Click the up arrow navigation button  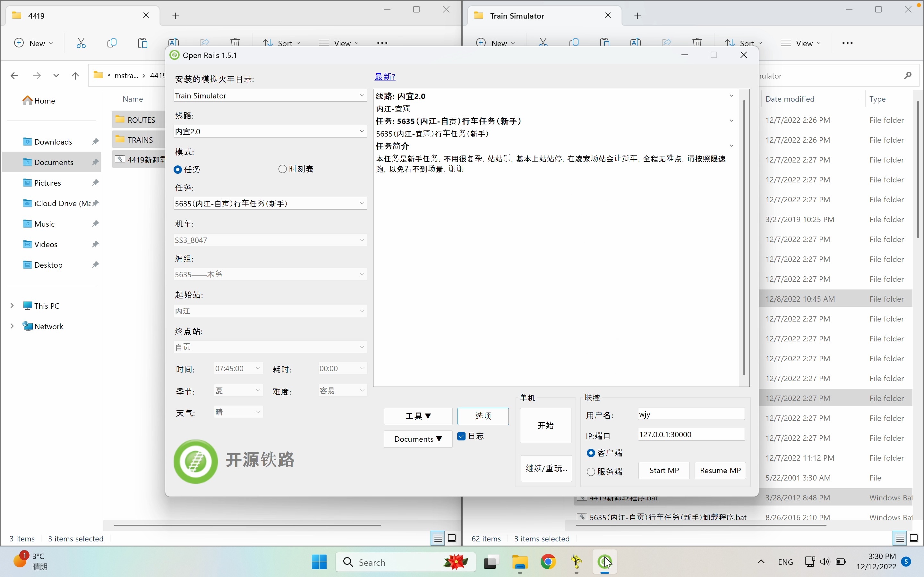(x=75, y=76)
